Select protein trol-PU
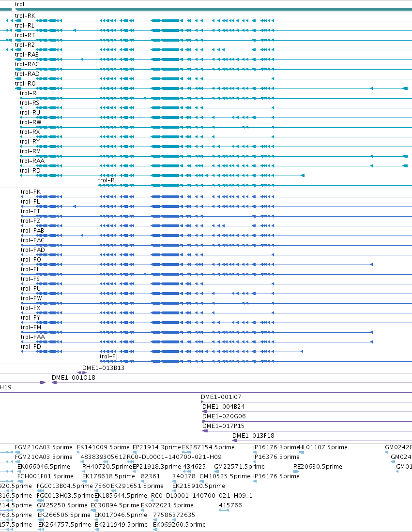Viewport: 412px width, 532px height. (31, 289)
